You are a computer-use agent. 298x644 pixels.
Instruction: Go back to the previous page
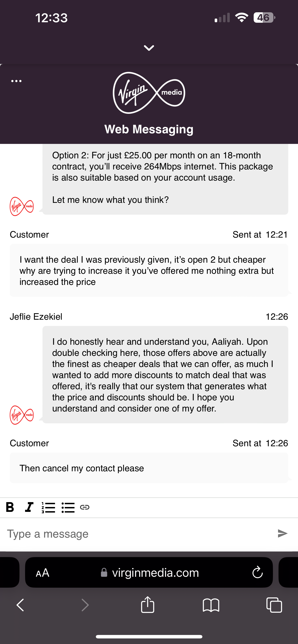click(x=20, y=605)
